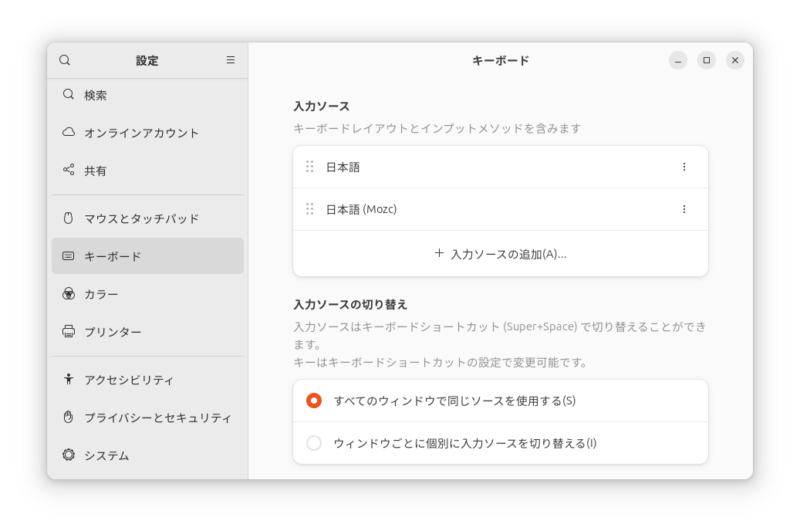800x531 pixels.
Task: Open the three-dot menu for 日本語
Action: 684,167
